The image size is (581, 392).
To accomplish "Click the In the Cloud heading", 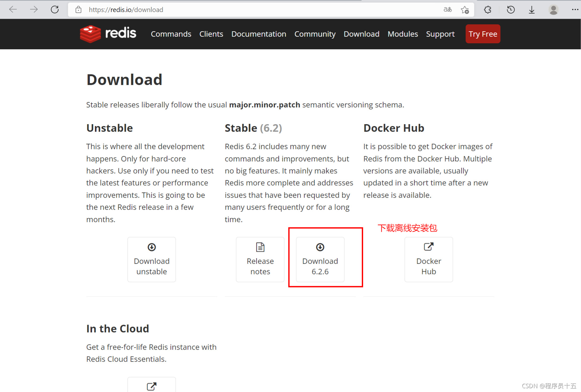I will pos(118,329).
